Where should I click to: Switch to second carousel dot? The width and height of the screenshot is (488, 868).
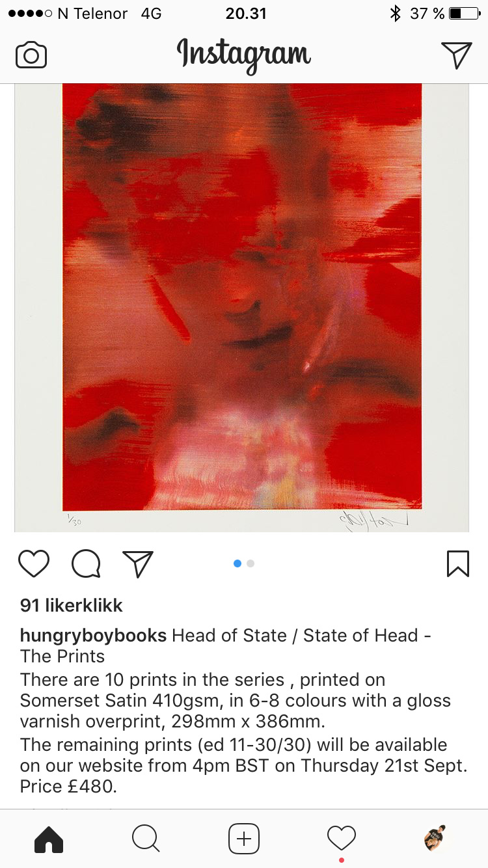click(251, 563)
